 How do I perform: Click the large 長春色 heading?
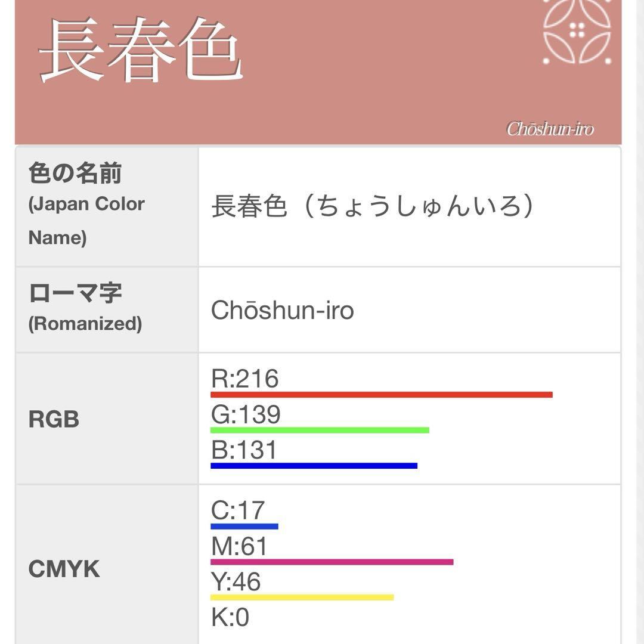pos(141,51)
